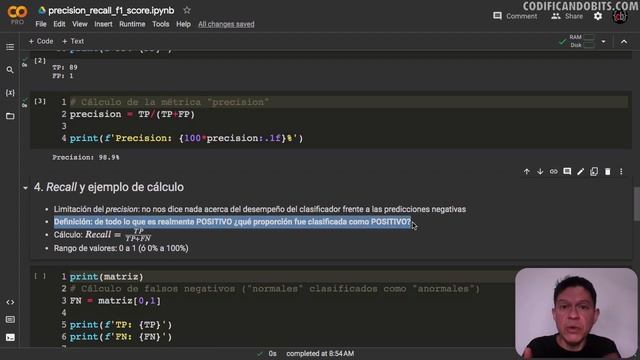Open the Runtime menu
Screen dimensions: 640x360
tap(132, 24)
